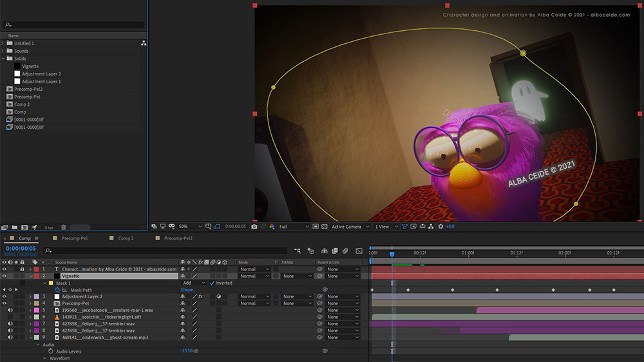Image resolution: width=644 pixels, height=362 pixels.
Task: Click Mask Path stopwatch icon
Action: click(57, 290)
